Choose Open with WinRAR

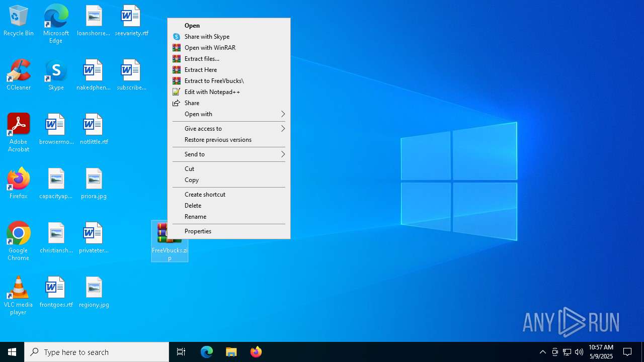229,48
